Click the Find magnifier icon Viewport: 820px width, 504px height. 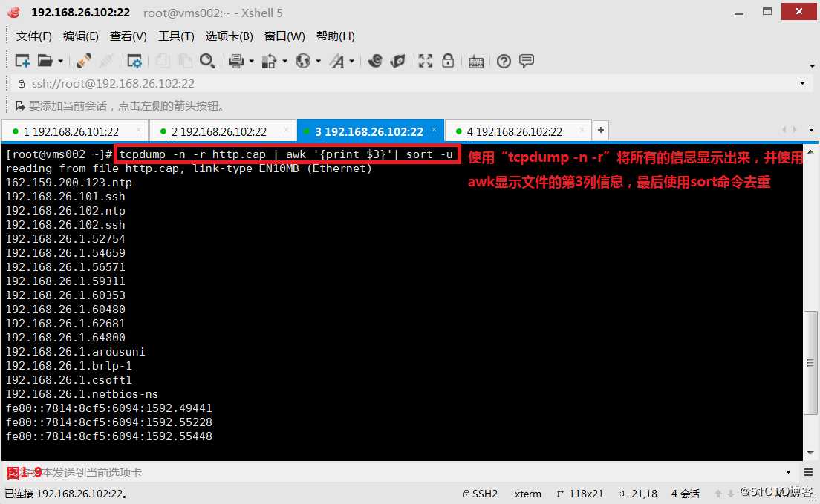click(207, 61)
